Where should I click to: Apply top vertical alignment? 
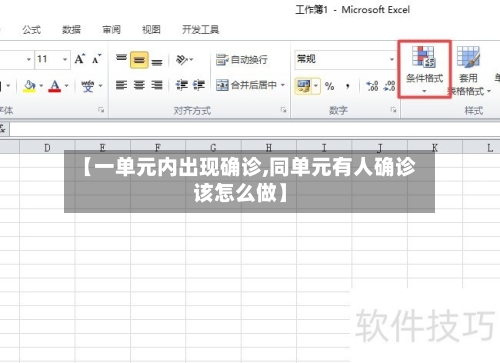click(x=121, y=59)
